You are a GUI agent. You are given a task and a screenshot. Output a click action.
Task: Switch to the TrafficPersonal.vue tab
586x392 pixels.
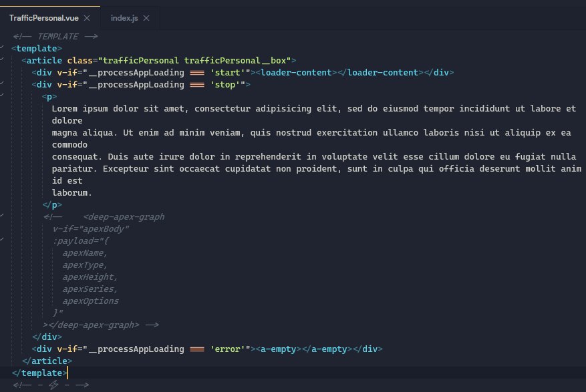tap(43, 18)
